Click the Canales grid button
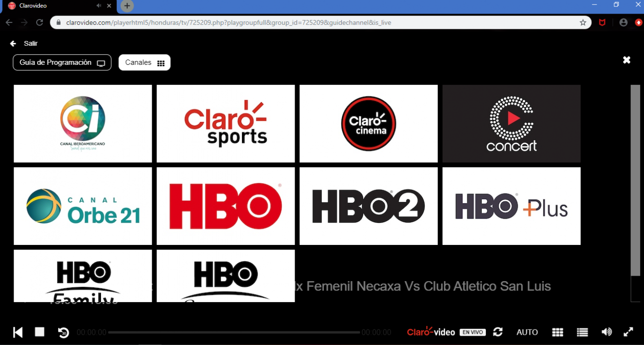 pos(144,62)
